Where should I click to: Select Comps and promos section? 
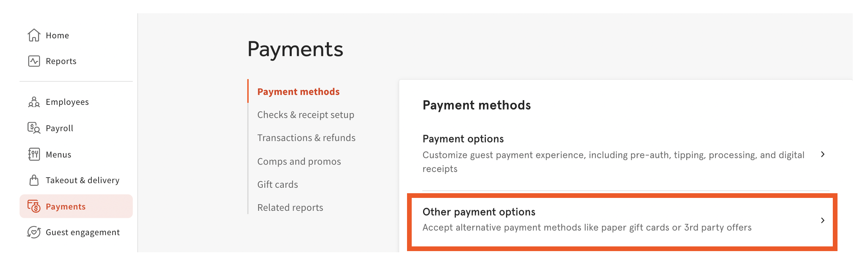point(299,161)
